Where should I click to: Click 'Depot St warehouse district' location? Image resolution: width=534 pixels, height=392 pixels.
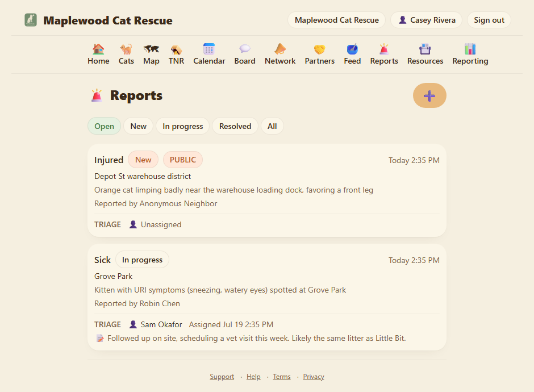point(143,177)
